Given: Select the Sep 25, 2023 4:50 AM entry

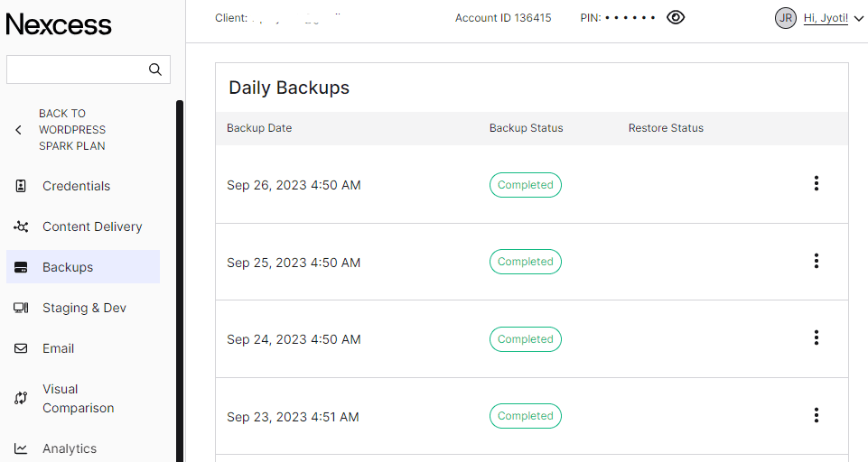Looking at the screenshot, I should (x=294, y=263).
